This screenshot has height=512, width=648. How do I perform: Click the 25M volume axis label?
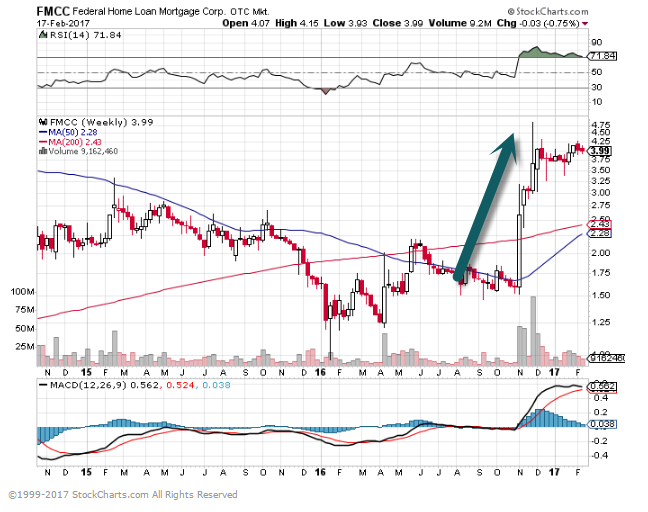click(25, 346)
